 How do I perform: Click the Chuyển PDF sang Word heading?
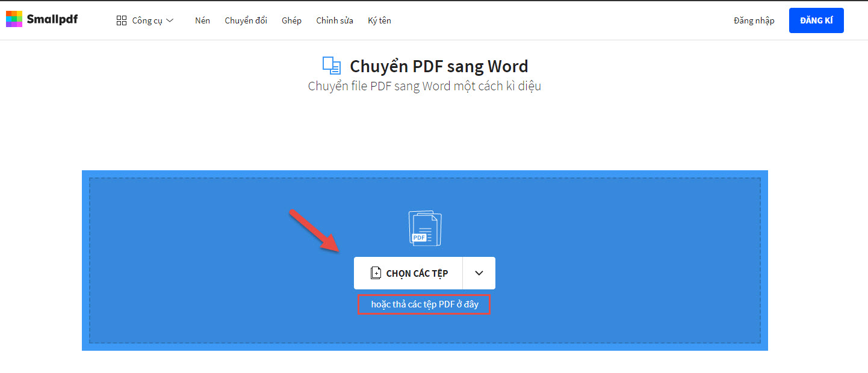point(439,66)
